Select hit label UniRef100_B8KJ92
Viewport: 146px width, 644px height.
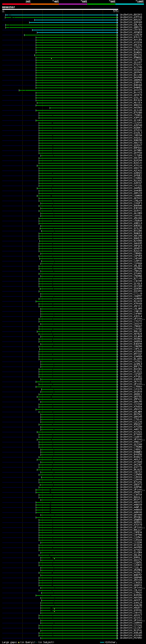click(x=131, y=331)
